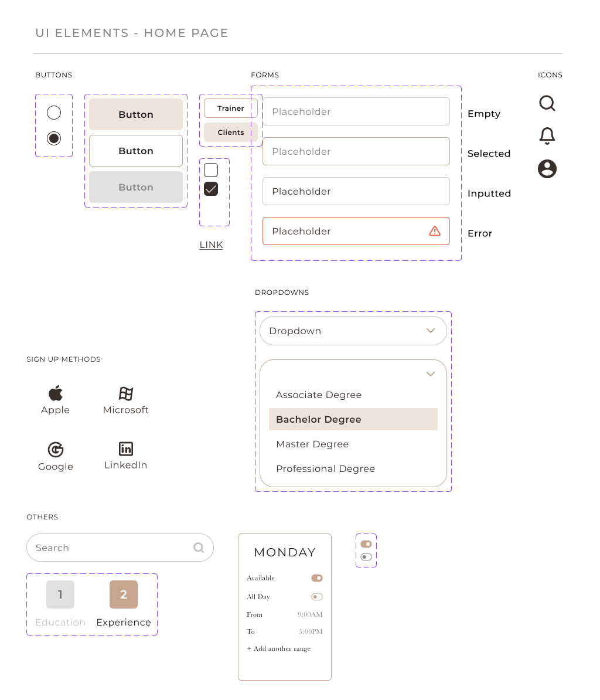Image resolution: width=600 pixels, height=700 pixels.
Task: Turn on the All Day toggle
Action: (316, 596)
